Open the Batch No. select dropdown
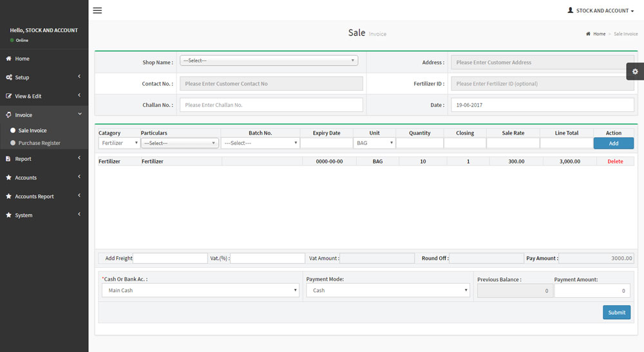The width and height of the screenshot is (644, 352). pyautogui.click(x=260, y=143)
